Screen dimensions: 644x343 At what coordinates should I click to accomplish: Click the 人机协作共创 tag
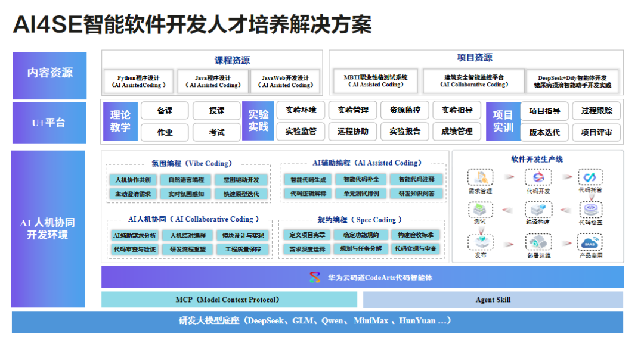pyautogui.click(x=133, y=180)
